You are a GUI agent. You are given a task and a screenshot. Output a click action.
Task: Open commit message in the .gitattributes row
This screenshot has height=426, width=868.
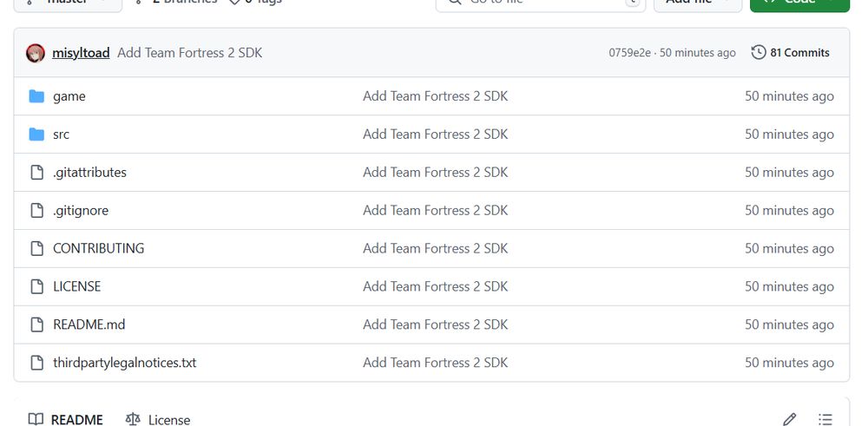(435, 173)
